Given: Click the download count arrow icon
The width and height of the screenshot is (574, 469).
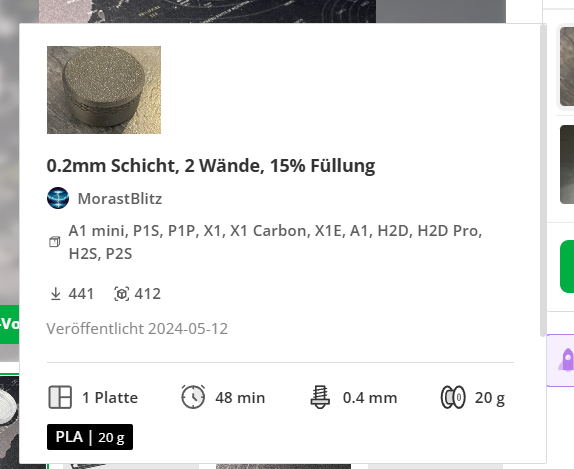Looking at the screenshot, I should pyautogui.click(x=55, y=294).
